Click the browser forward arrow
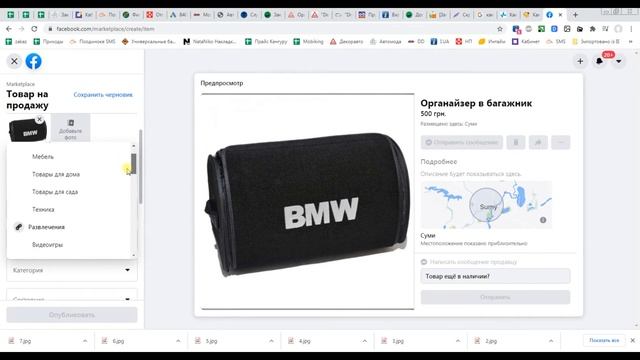This screenshot has width=640, height=360. click(x=21, y=29)
